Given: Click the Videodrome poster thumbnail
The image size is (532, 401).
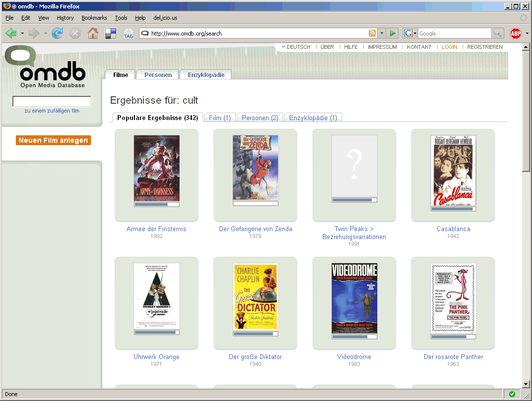Looking at the screenshot, I should click(354, 298).
